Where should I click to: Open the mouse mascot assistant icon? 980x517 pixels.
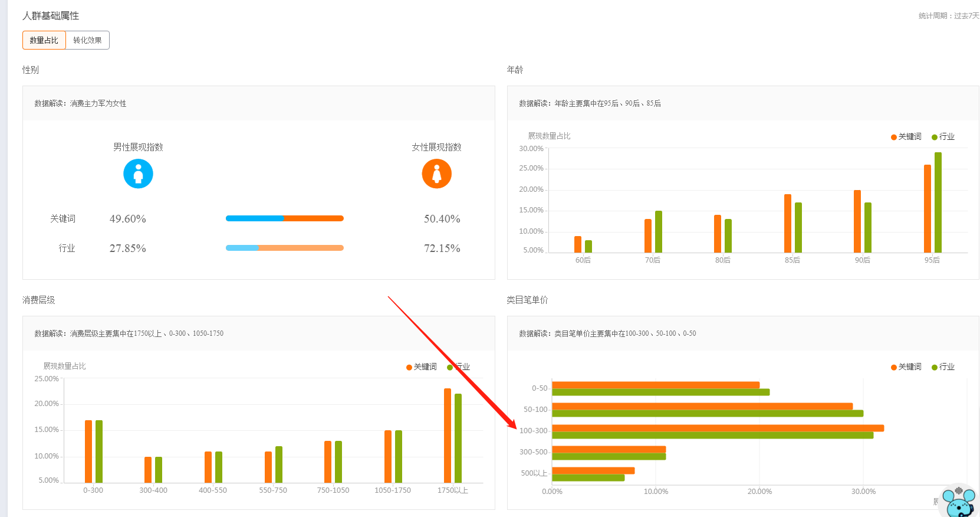(x=959, y=501)
